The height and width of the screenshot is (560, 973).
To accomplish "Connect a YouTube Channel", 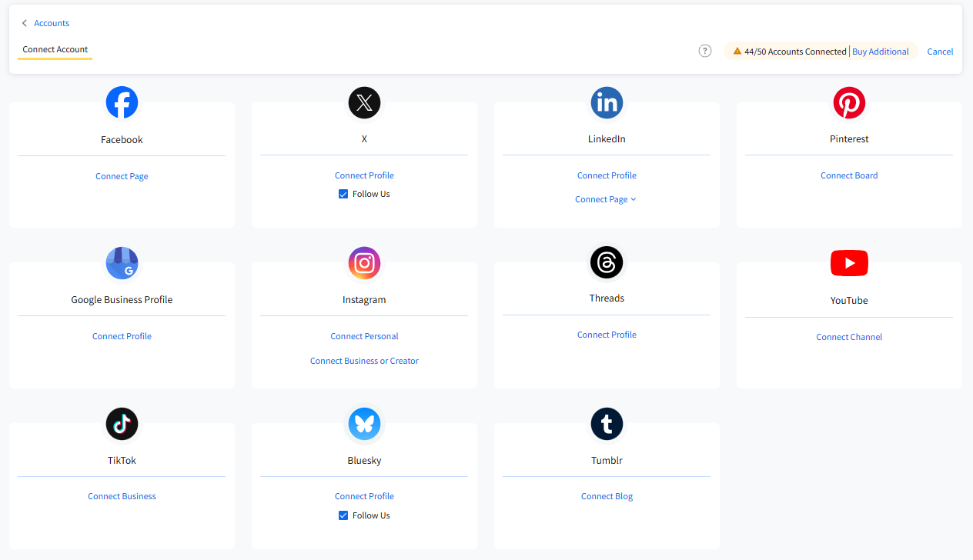I will click(849, 337).
